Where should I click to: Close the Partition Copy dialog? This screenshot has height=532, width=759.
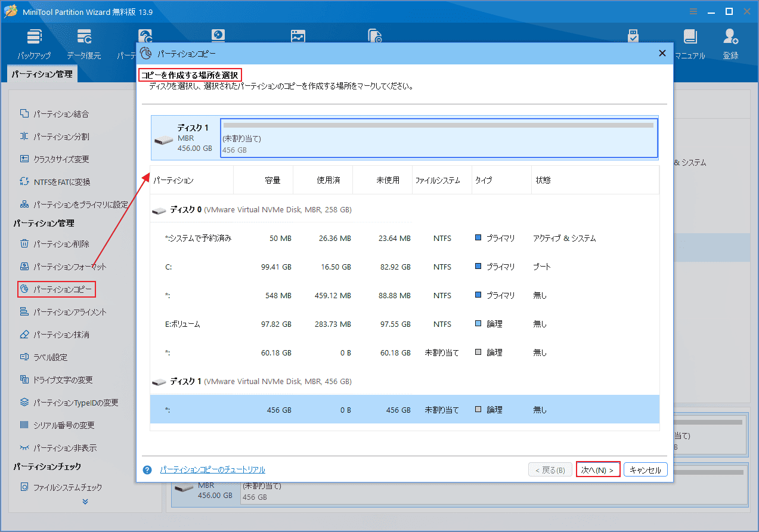point(662,53)
